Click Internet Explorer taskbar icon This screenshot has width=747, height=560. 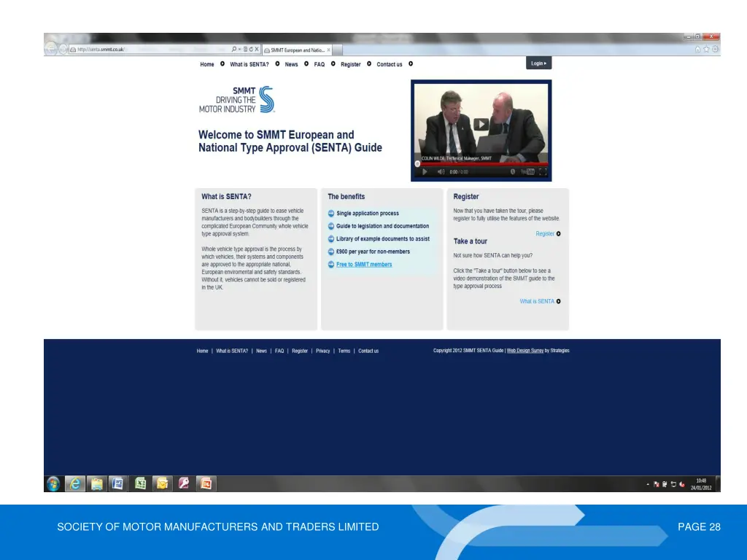tap(75, 484)
